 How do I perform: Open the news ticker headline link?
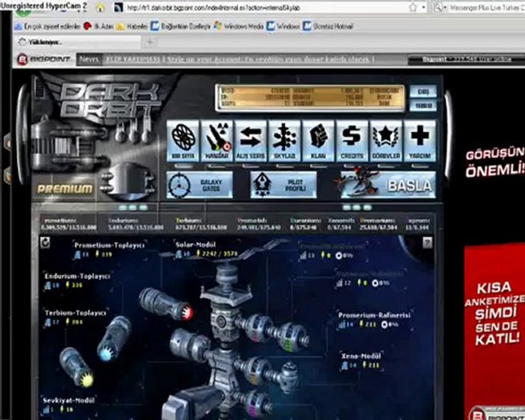240,60
